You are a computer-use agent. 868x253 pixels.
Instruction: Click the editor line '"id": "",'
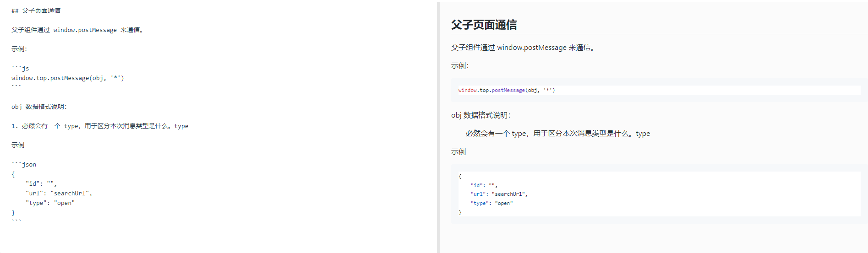tap(41, 183)
